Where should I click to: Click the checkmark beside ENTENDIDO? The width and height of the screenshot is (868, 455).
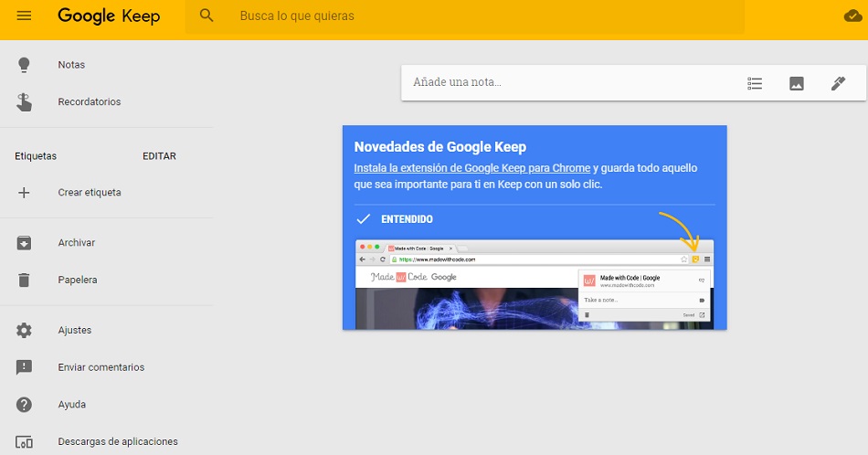[x=363, y=219]
